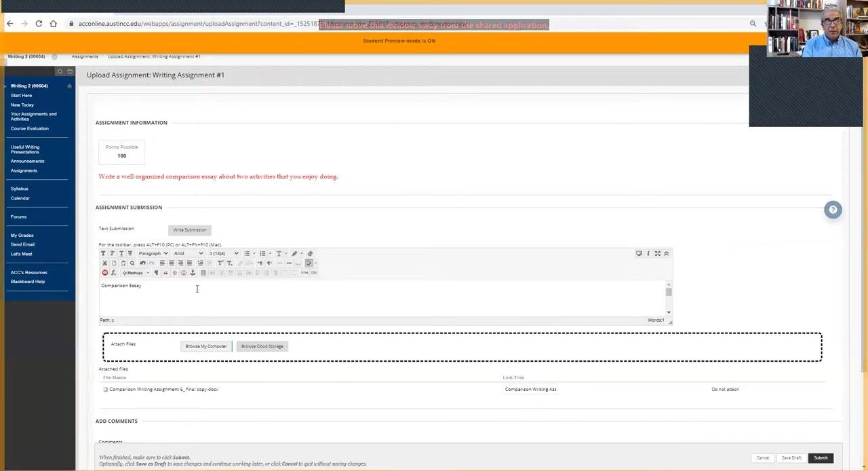Apply subscript formatting
868x471 pixels.
(230, 263)
